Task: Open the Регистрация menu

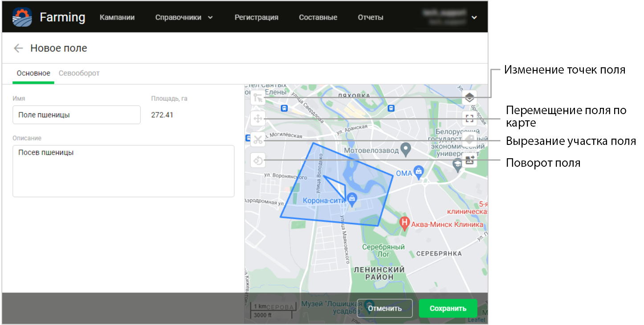Action: pos(257,17)
